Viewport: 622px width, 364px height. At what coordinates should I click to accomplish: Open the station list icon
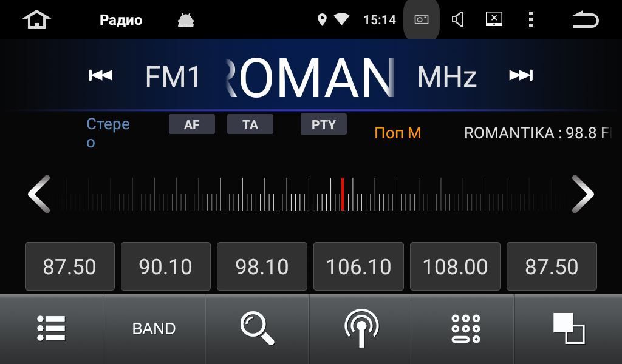click(x=51, y=328)
